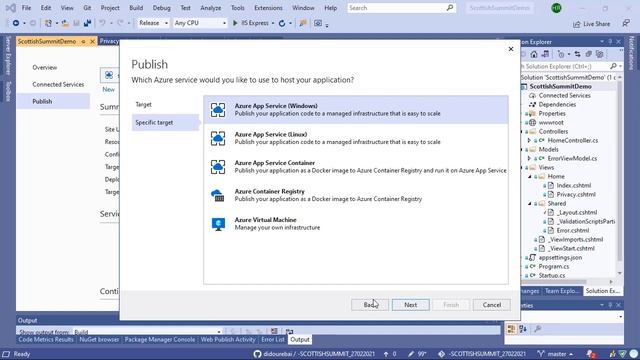Click the New link on the publish page
Image resolution: width=640 pixels, height=360 pixels.
click(x=108, y=89)
